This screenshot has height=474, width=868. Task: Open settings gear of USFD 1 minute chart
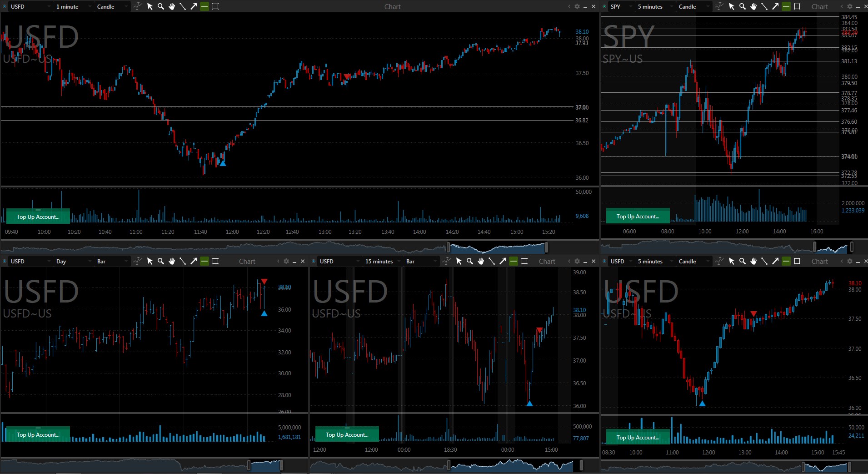tap(577, 6)
